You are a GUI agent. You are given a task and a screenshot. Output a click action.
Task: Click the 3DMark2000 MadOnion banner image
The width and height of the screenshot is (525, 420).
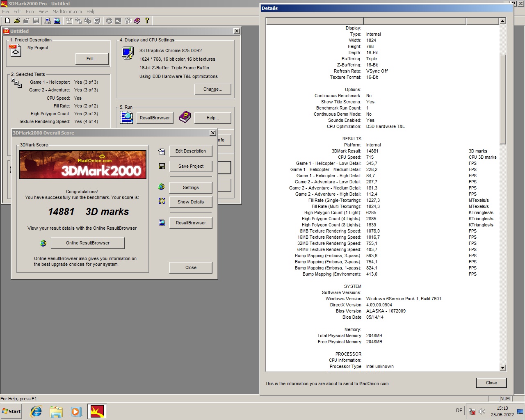coord(83,164)
